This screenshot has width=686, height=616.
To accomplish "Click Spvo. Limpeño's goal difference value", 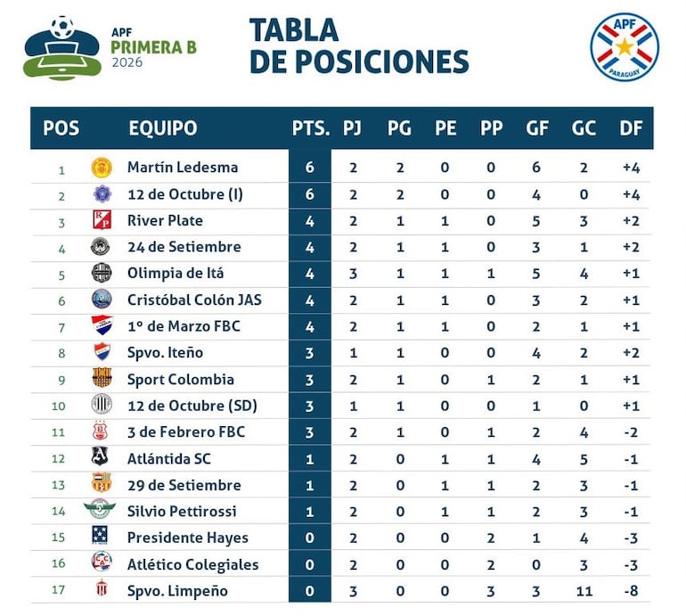I will [x=631, y=590].
